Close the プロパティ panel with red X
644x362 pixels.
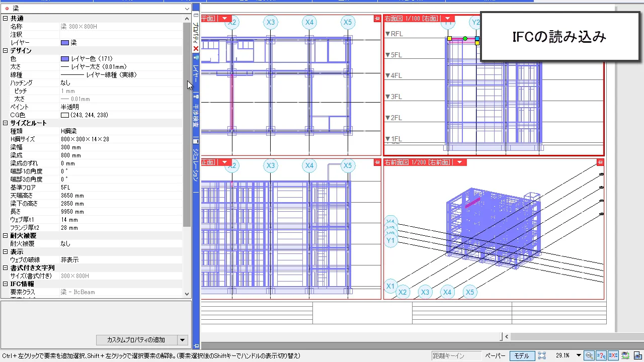[x=196, y=49]
